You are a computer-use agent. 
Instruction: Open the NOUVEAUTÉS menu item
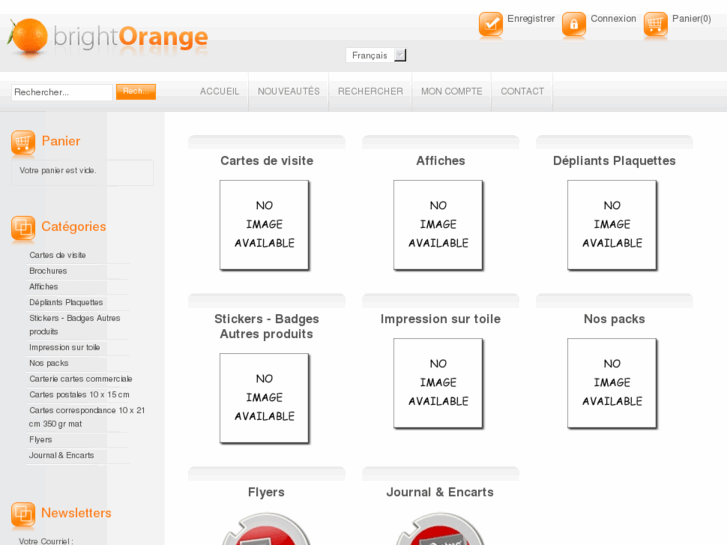(288, 91)
